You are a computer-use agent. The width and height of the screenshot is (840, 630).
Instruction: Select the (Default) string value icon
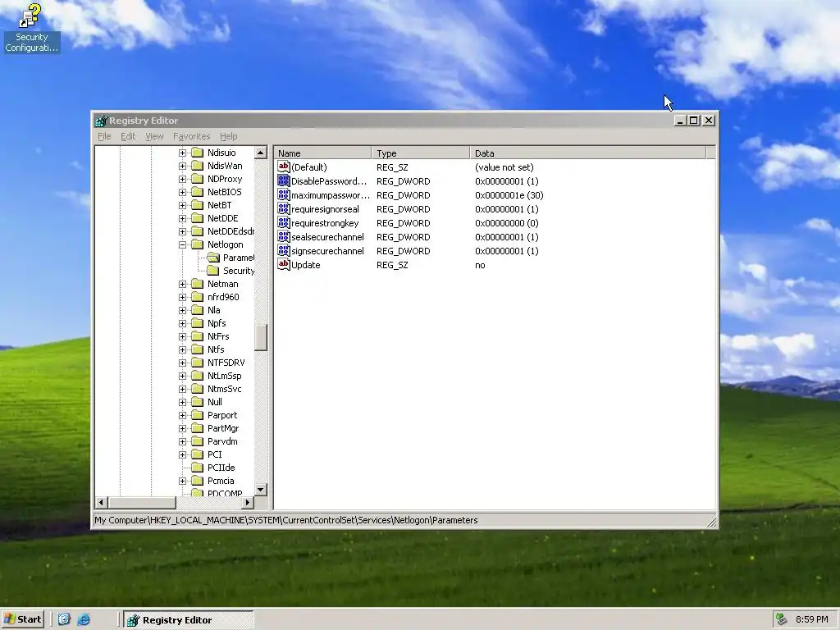click(283, 167)
